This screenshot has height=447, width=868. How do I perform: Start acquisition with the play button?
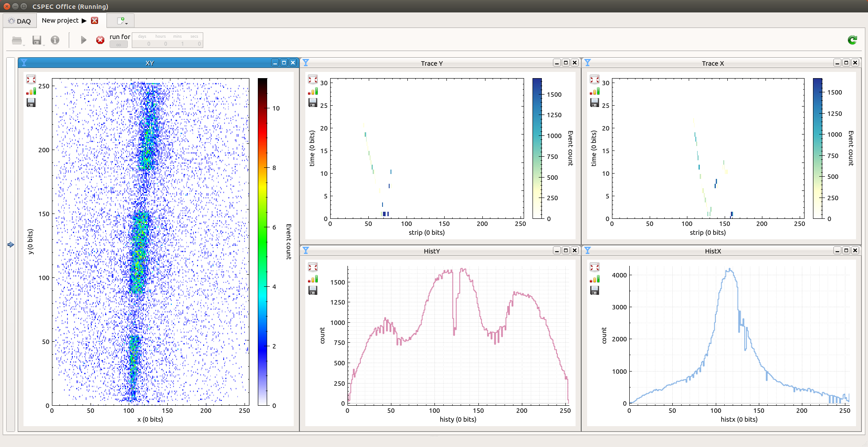pos(83,40)
